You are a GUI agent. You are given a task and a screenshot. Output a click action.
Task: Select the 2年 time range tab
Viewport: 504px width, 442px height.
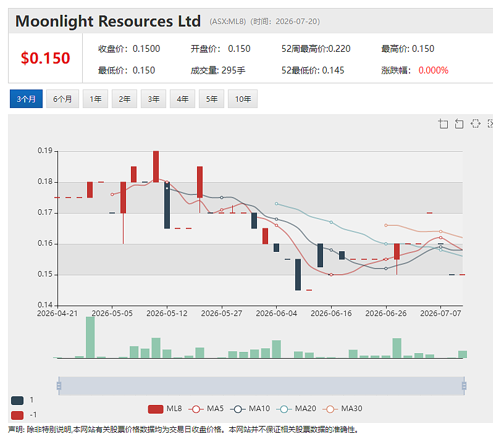coord(124,99)
